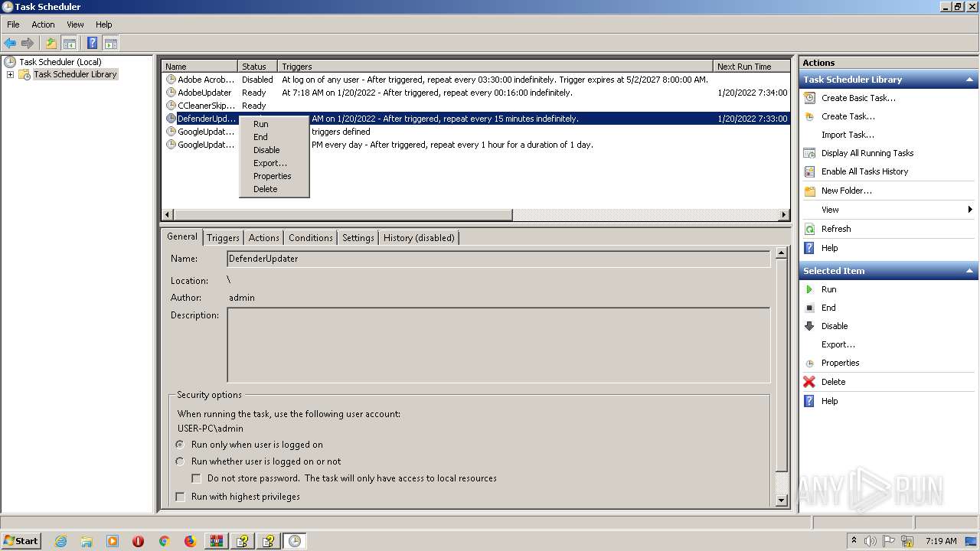Open the View menu

[x=75, y=24]
